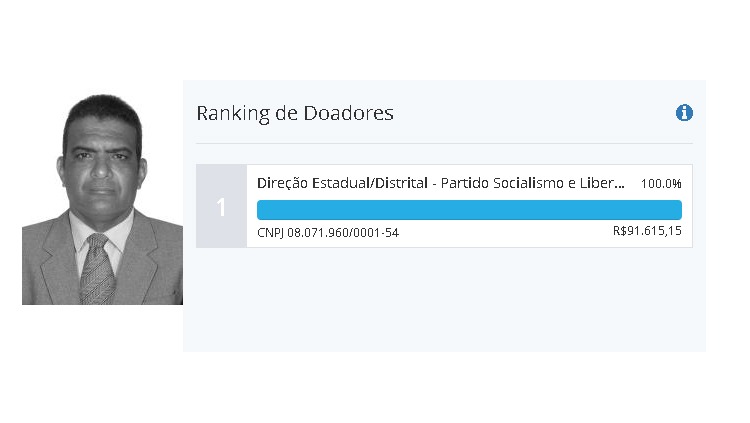Click the CNPJ label prefix

(x=271, y=233)
